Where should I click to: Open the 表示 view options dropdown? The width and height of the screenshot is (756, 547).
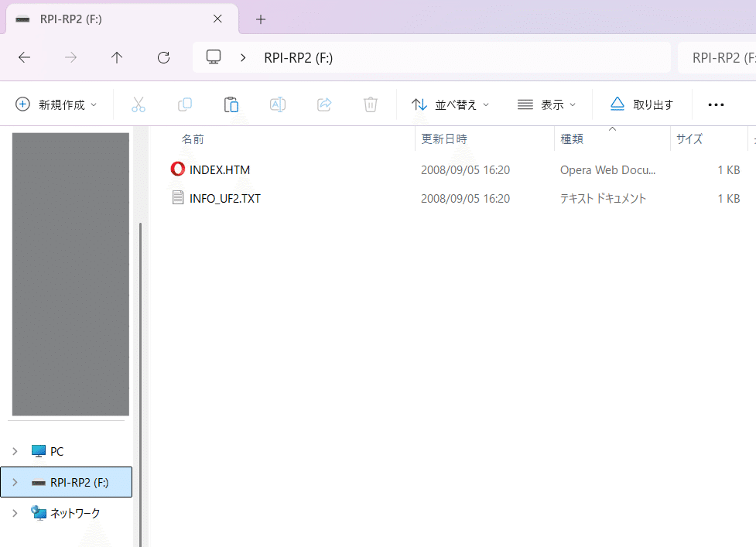(546, 104)
